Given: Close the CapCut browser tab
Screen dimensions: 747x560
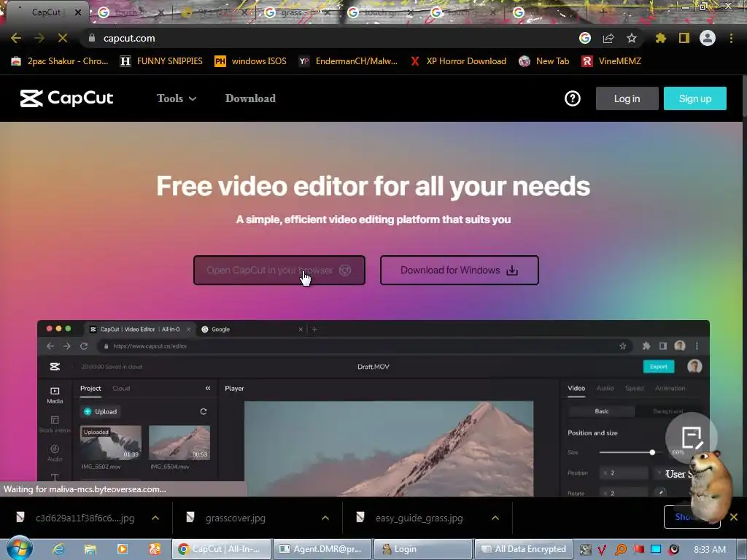Looking at the screenshot, I should coord(77,12).
